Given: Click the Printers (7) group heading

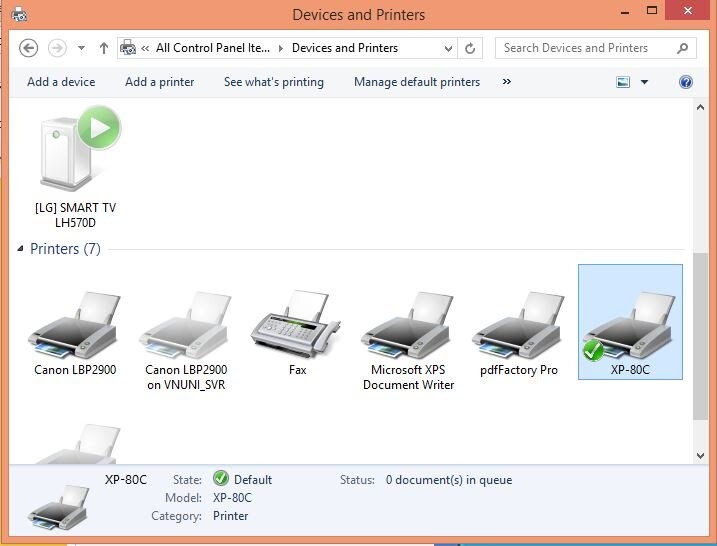Looking at the screenshot, I should [65, 249].
